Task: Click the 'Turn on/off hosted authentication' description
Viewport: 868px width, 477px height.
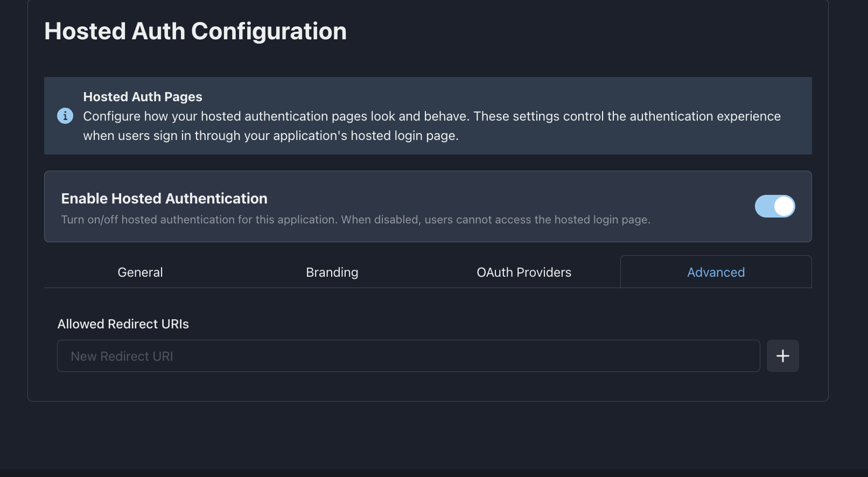Action: 355,220
